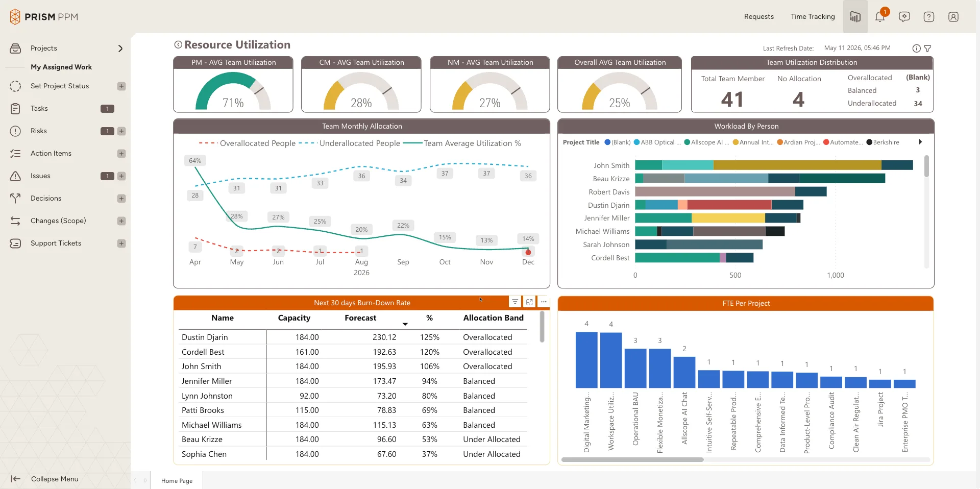Add a new Action Item with plus icon
This screenshot has height=489, width=980.
tap(121, 154)
